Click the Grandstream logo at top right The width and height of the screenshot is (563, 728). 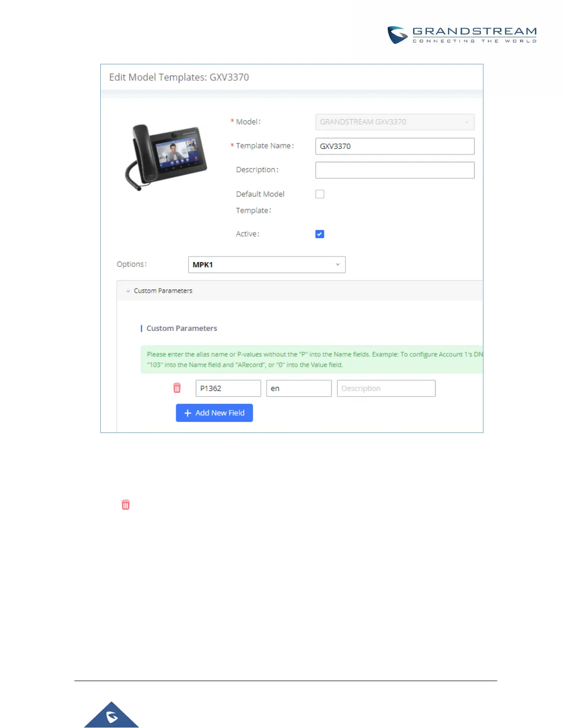coord(462,35)
